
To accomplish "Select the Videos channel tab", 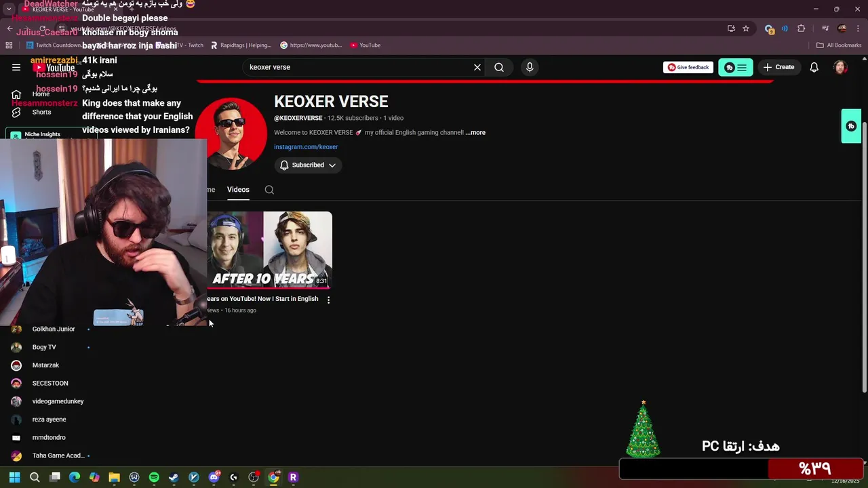I will [x=238, y=190].
